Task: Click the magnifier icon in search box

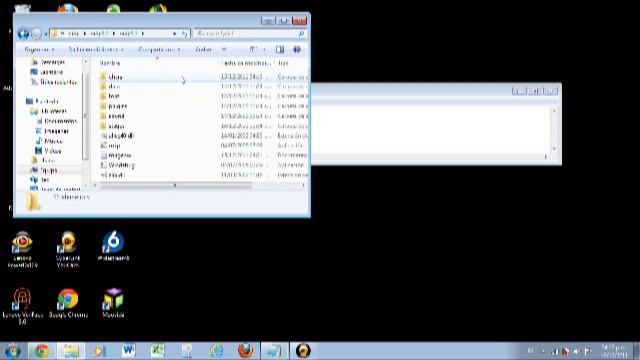Action: coord(302,33)
